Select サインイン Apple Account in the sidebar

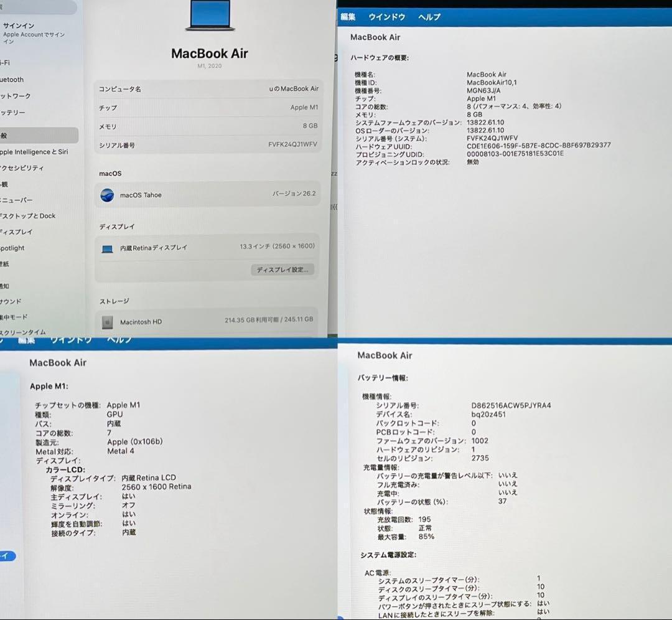34,32
